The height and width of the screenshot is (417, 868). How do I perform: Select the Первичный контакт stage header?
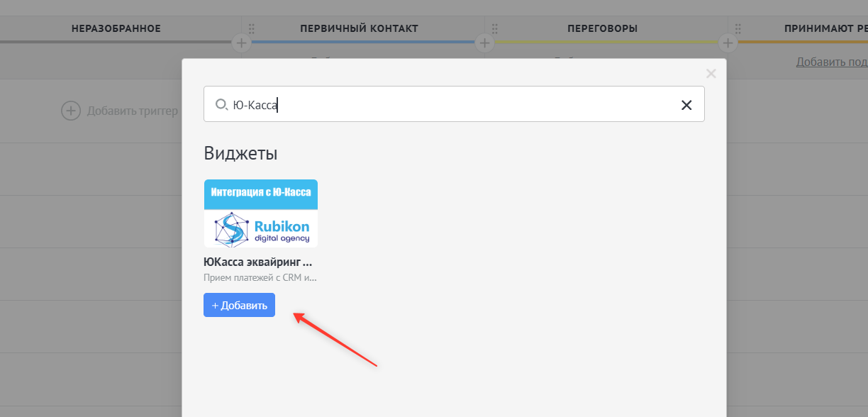359,29
